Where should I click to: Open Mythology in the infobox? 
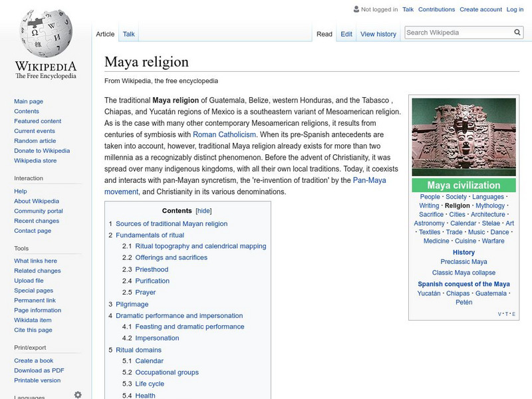coord(490,205)
